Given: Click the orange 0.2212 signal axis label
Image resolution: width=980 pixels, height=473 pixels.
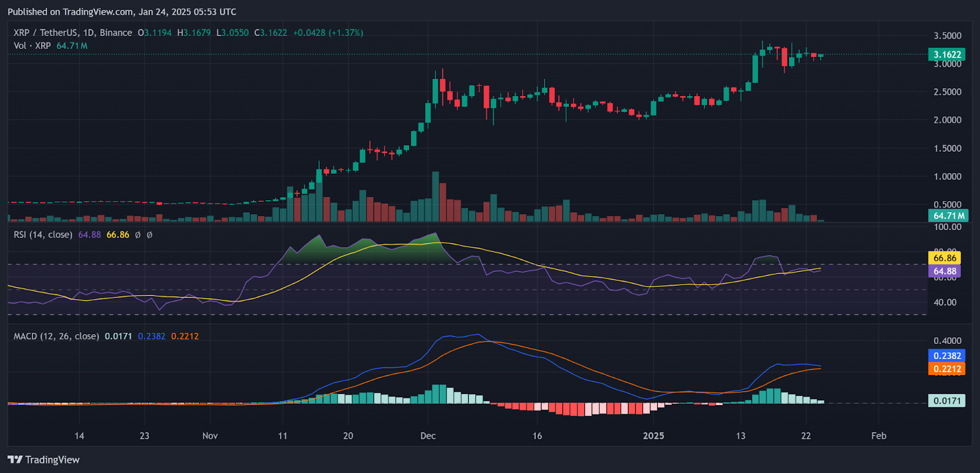Looking at the screenshot, I should coord(947,369).
